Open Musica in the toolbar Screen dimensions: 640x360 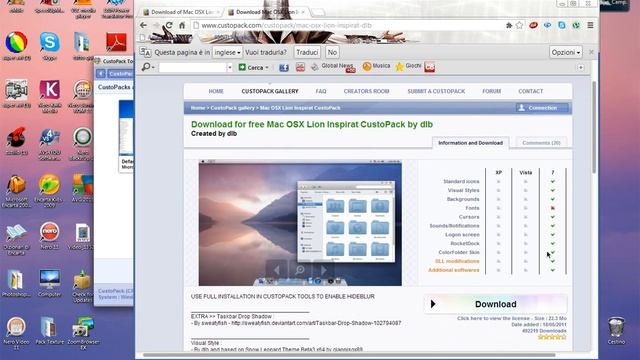click(x=376, y=66)
